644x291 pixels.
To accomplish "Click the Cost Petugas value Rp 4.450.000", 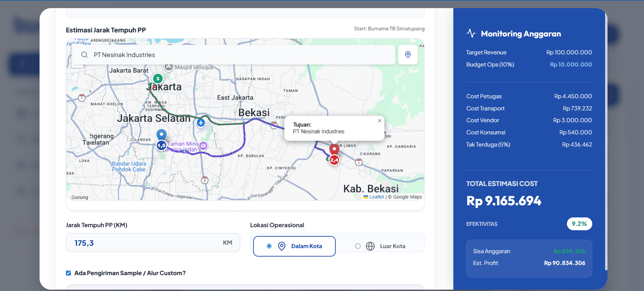I will pyautogui.click(x=573, y=96).
